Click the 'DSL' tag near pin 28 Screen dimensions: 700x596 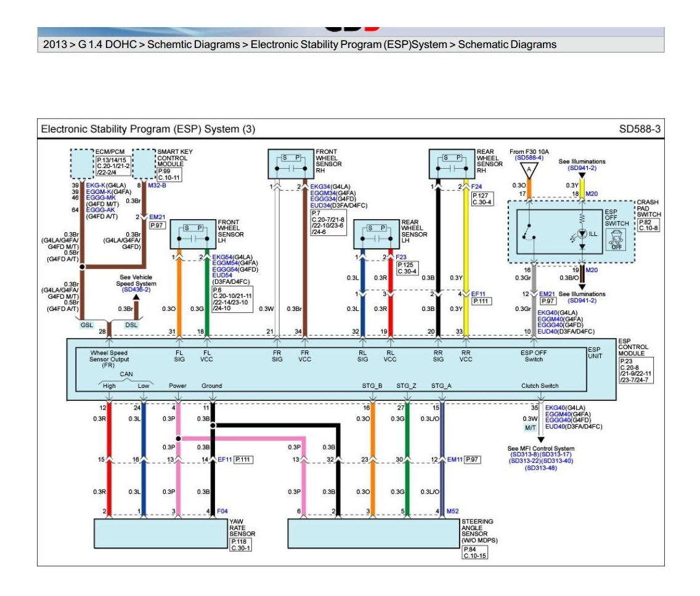131,324
